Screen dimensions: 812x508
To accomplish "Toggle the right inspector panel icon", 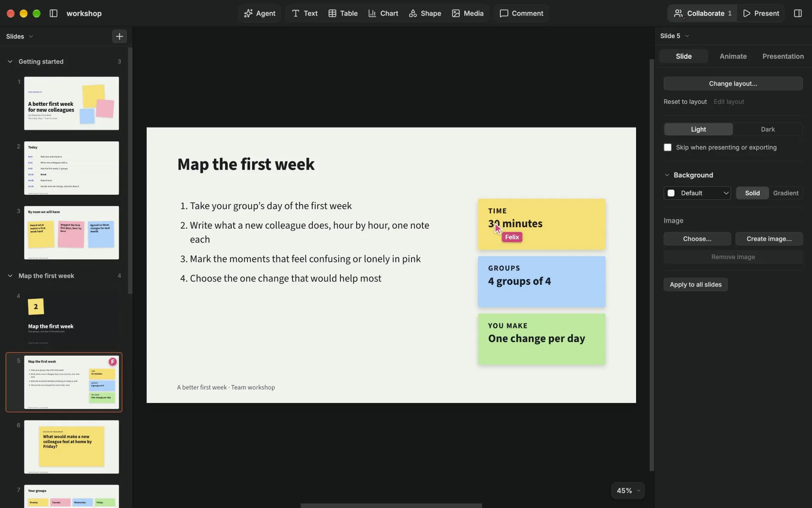I will pyautogui.click(x=798, y=13).
